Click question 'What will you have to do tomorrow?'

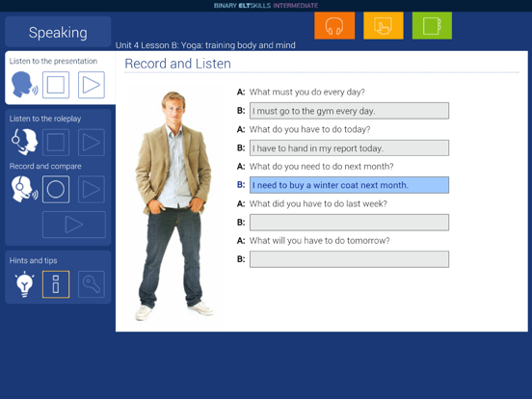[x=319, y=241]
